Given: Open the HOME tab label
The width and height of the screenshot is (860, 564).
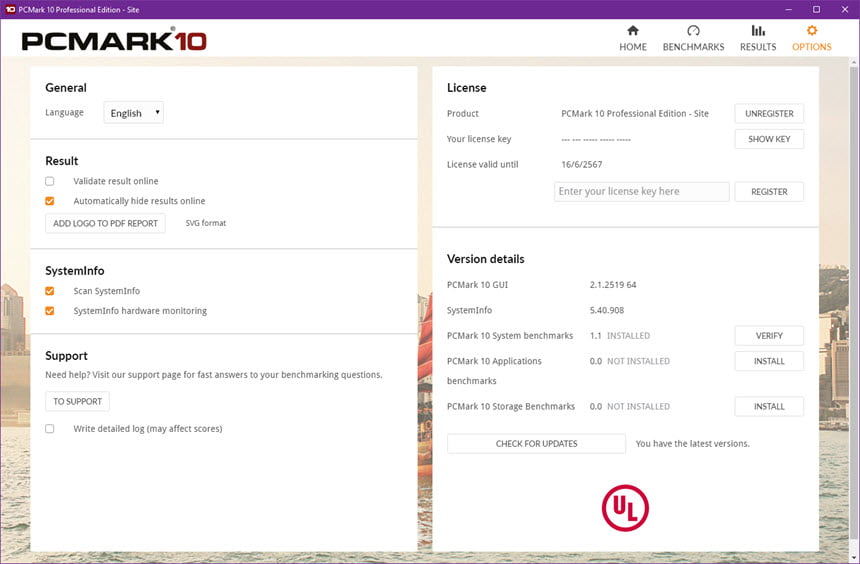Looking at the screenshot, I should (633, 47).
